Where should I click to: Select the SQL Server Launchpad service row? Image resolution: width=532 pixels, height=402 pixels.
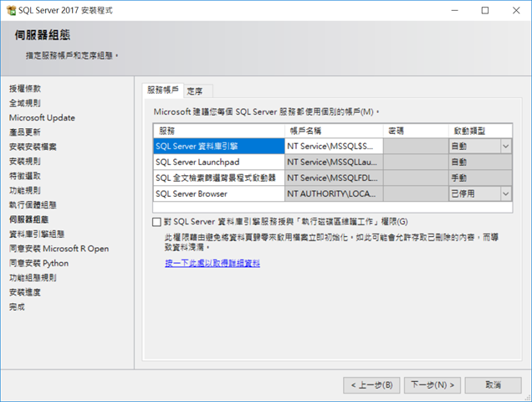(x=219, y=162)
